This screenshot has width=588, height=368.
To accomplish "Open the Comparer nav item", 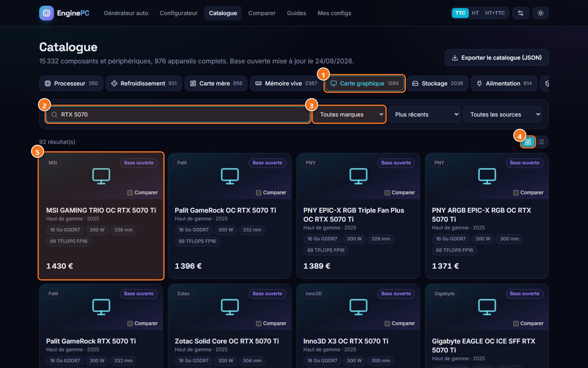I will coord(262,13).
